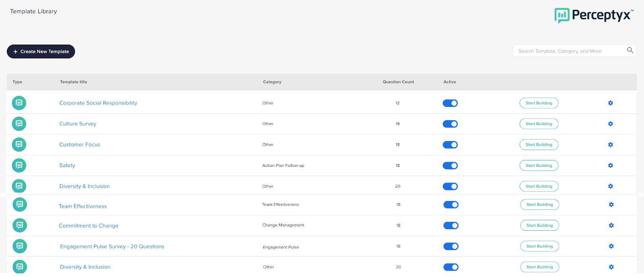Click the Perceptyx logo

tap(594, 15)
